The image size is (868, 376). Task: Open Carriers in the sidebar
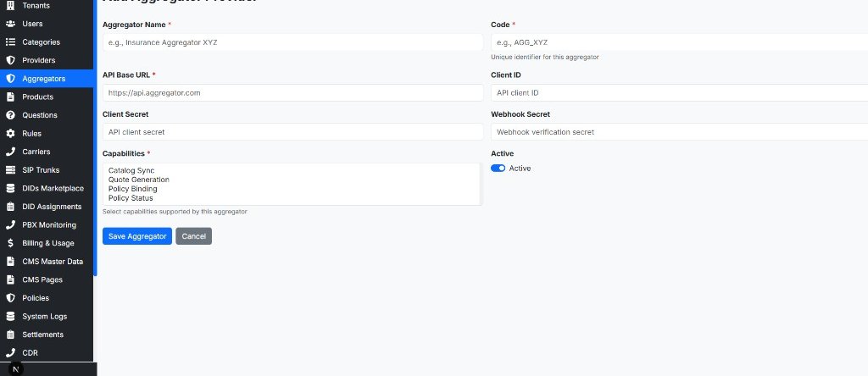(x=47, y=152)
